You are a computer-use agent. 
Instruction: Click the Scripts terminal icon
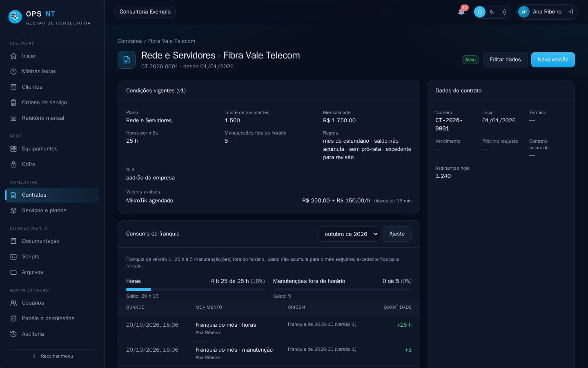click(x=13, y=257)
